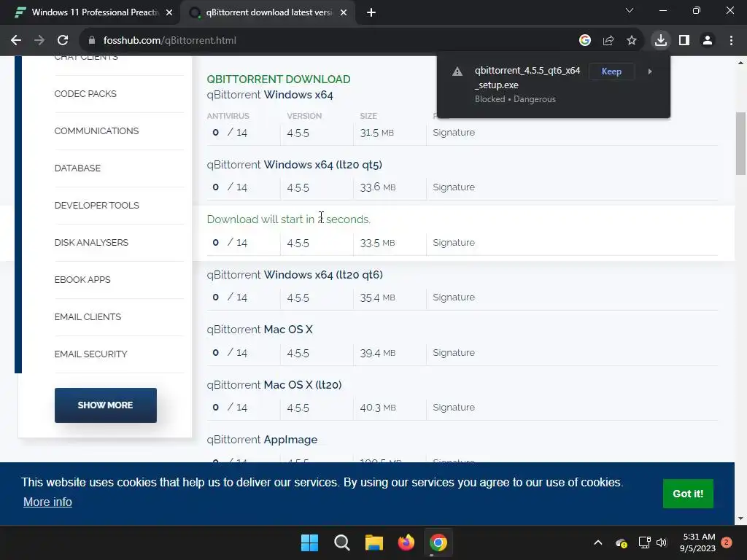Click antivirus result 0/14 for 31.5 MB file
This screenshot has height=560, width=747.
pos(230,133)
